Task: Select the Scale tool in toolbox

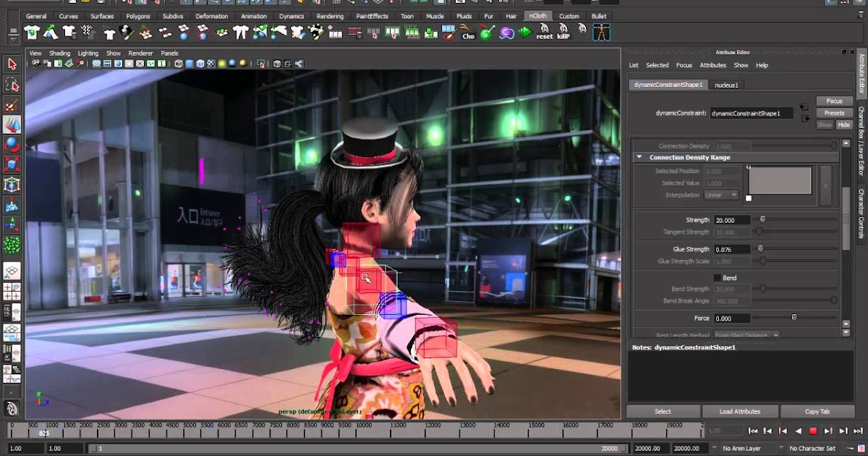Action: [12, 165]
